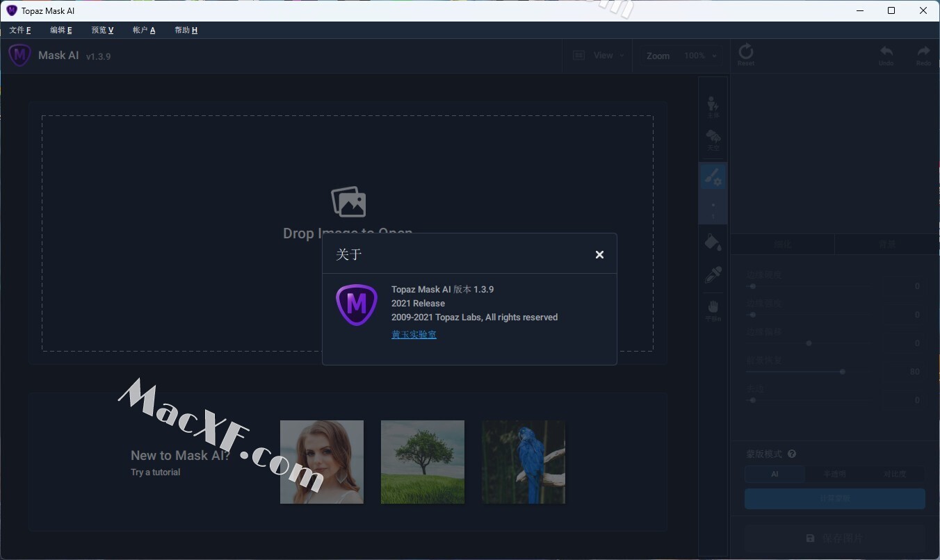
Task: Click the Redo arrow icon
Action: [923, 54]
